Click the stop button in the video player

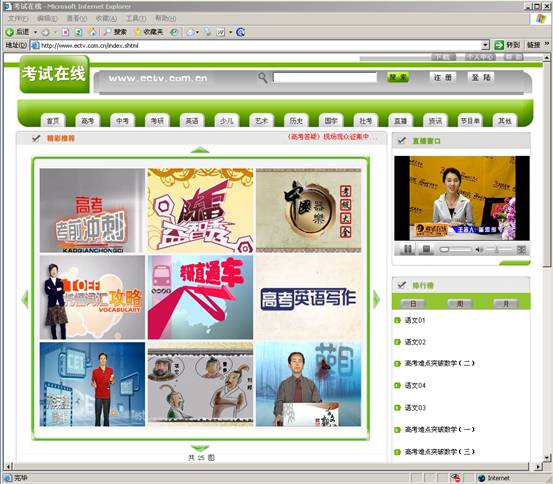click(426, 249)
